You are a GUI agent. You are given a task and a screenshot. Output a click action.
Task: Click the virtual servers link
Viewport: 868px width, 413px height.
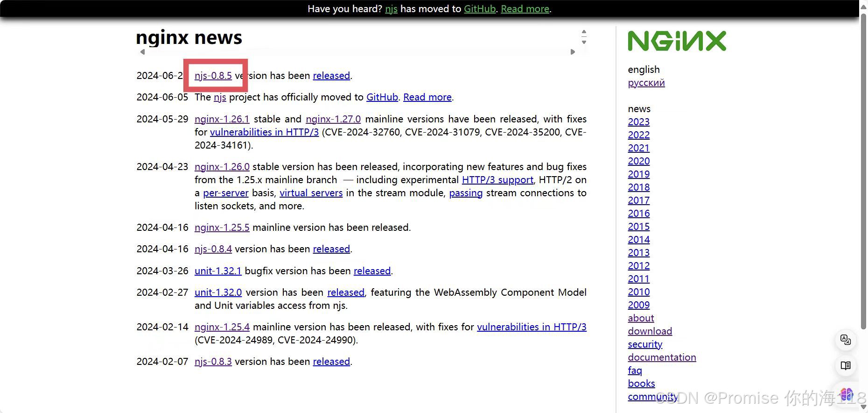(311, 193)
